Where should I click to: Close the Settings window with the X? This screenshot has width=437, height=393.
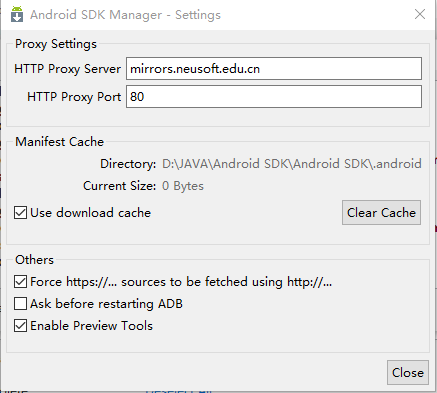pyautogui.click(x=420, y=14)
